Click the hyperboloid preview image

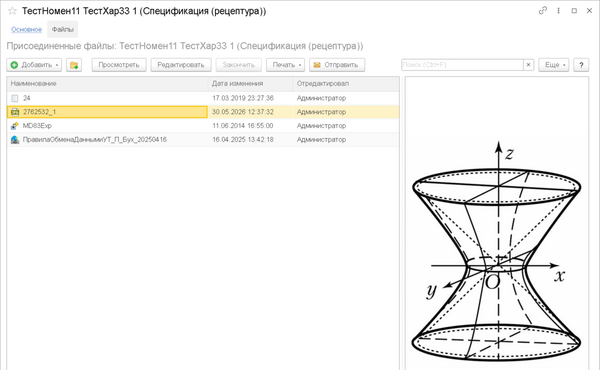pyautogui.click(x=497, y=251)
